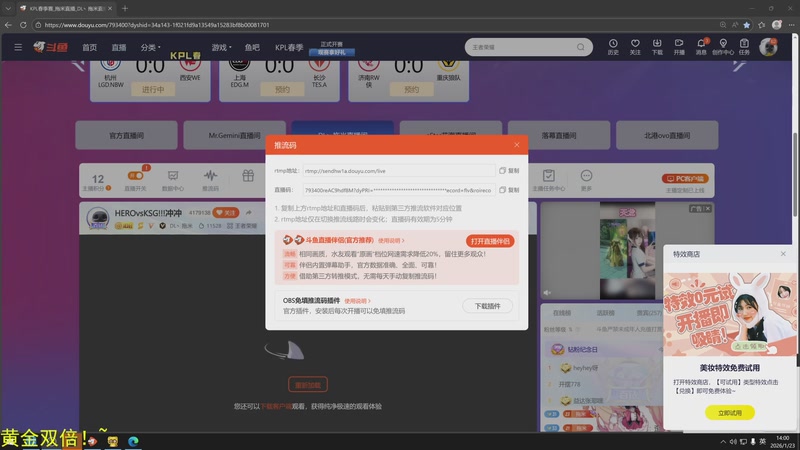Open the tab list chevron in browser

8,8
